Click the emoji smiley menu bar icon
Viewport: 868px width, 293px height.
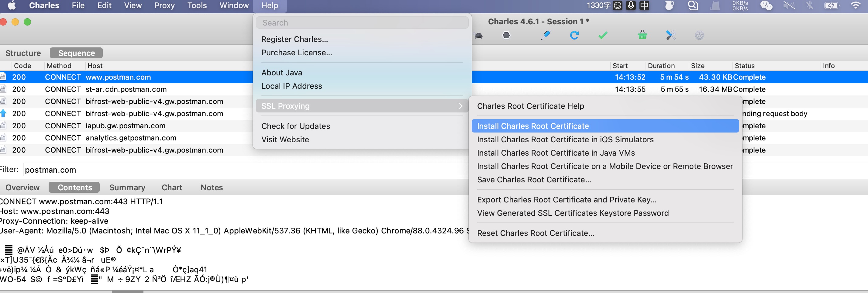tap(617, 6)
